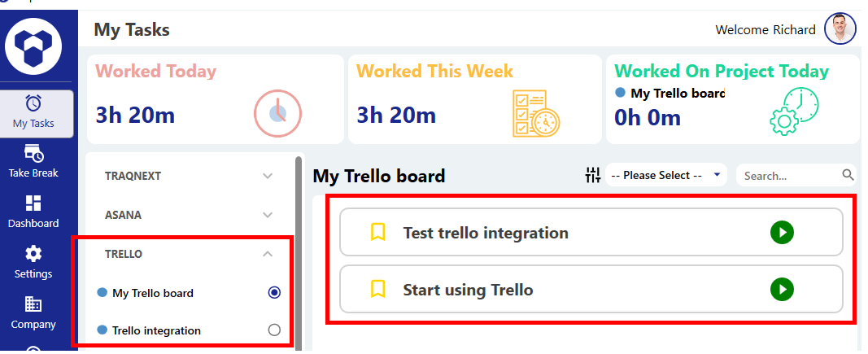The height and width of the screenshot is (354, 868).
Task: Expand the ASANA section
Action: (x=268, y=215)
